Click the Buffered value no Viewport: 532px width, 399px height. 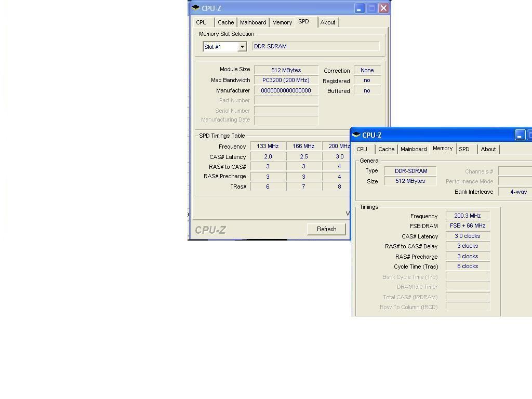pyautogui.click(x=367, y=90)
